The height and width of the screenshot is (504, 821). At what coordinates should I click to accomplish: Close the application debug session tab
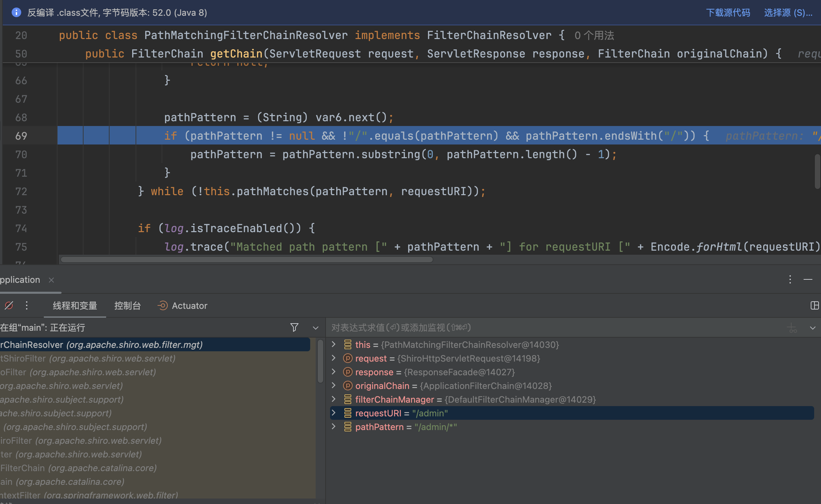51,280
